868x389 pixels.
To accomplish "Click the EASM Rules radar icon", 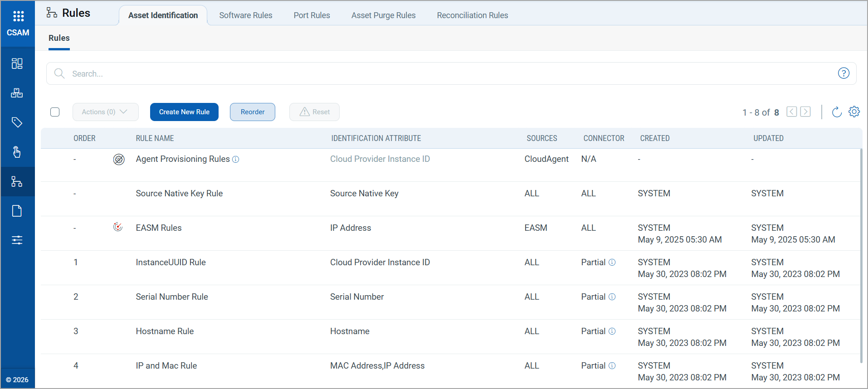I will [118, 227].
